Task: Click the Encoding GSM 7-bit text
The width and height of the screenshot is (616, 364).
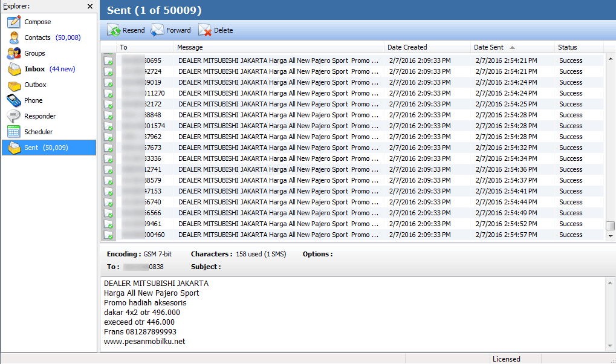Action: coord(139,254)
